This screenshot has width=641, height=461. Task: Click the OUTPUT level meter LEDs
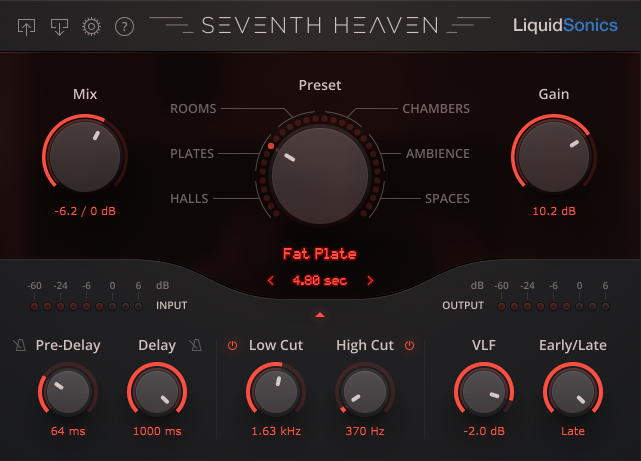553,306
